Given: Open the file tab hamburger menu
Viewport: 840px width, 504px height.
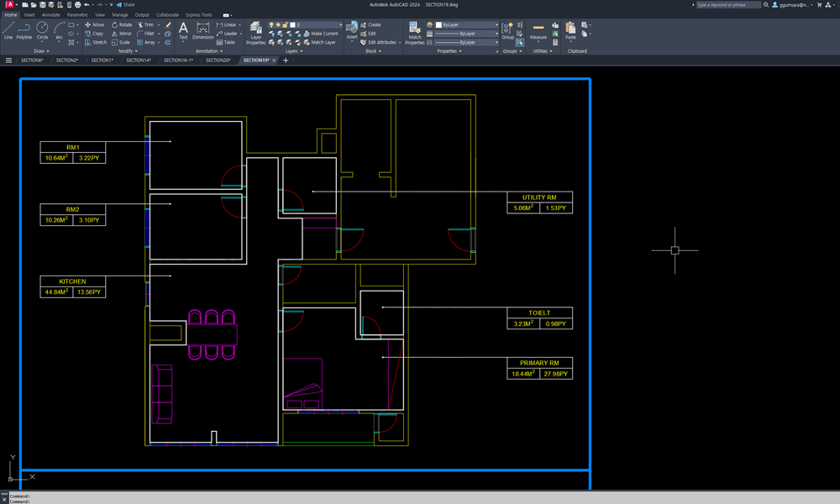Looking at the screenshot, I should 8,60.
